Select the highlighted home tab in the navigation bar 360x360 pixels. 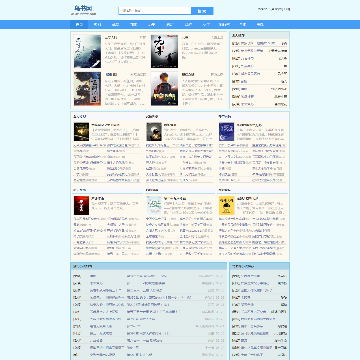pyautogui.click(x=79, y=25)
